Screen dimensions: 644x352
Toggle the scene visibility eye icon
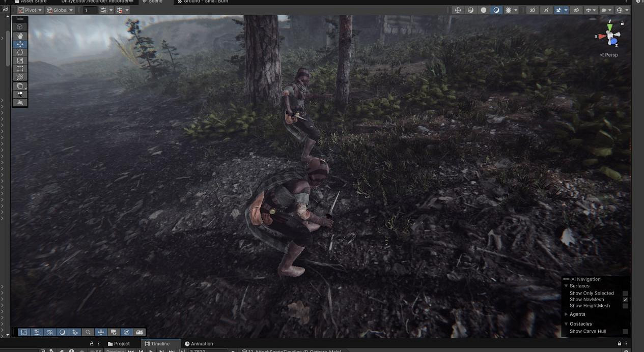[x=576, y=10]
